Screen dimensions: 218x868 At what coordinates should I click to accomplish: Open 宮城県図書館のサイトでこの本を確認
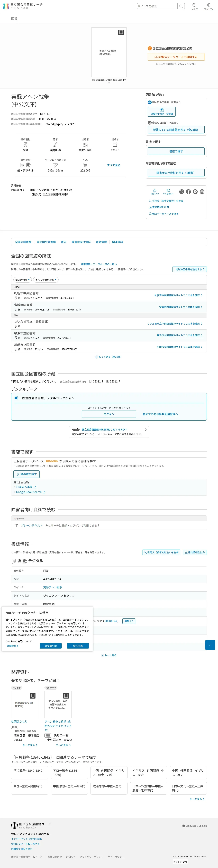(x=181, y=307)
